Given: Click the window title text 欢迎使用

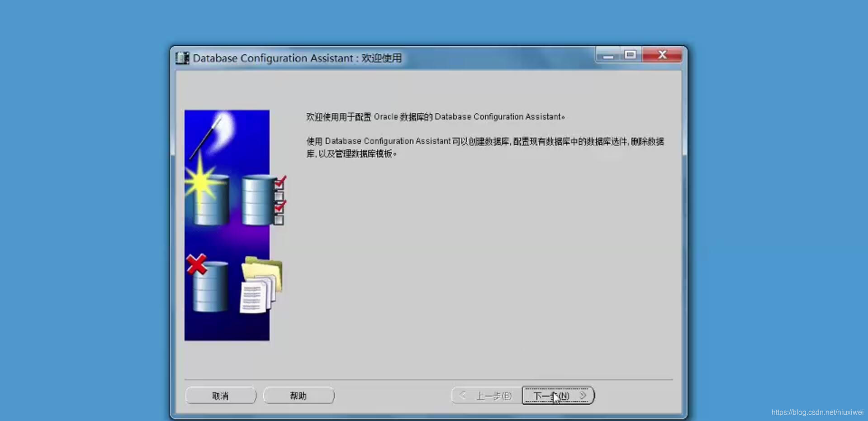Looking at the screenshot, I should click(x=381, y=58).
